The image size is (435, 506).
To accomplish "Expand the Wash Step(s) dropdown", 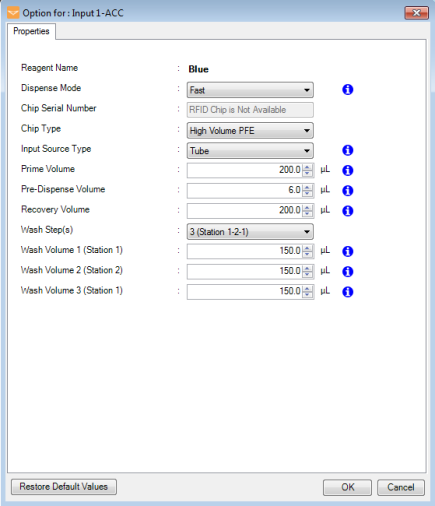I will tap(250, 232).
